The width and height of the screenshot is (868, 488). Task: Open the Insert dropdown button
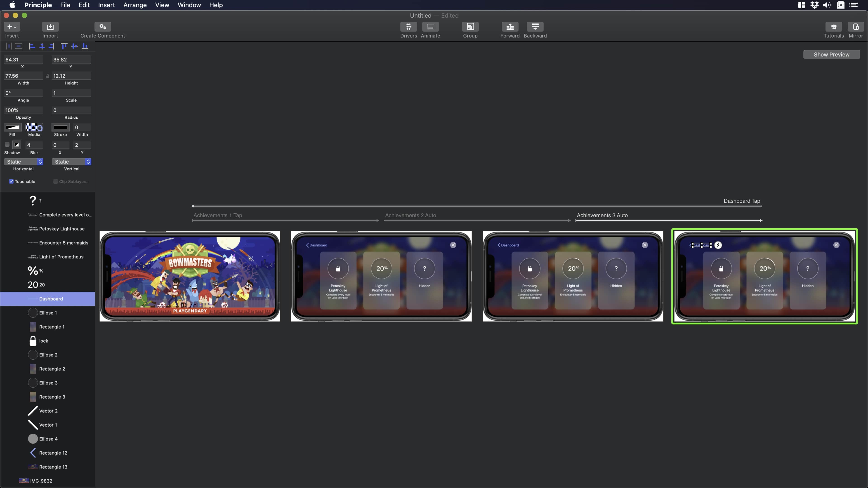(x=12, y=27)
